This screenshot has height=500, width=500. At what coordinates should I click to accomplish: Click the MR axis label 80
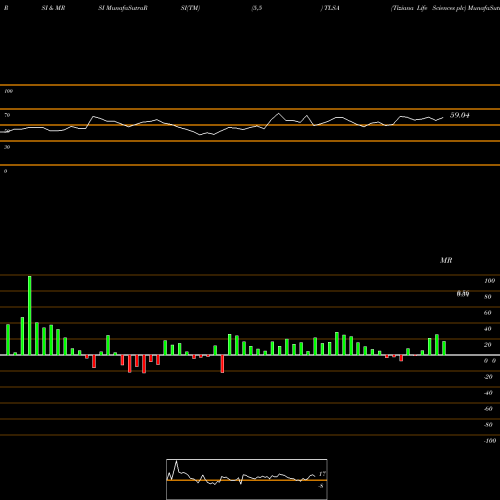pyautogui.click(x=487, y=297)
